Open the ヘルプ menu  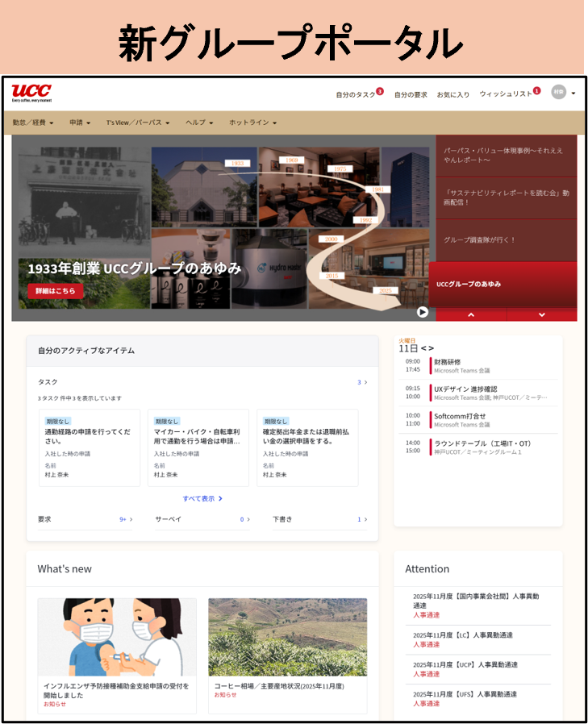pos(199,123)
